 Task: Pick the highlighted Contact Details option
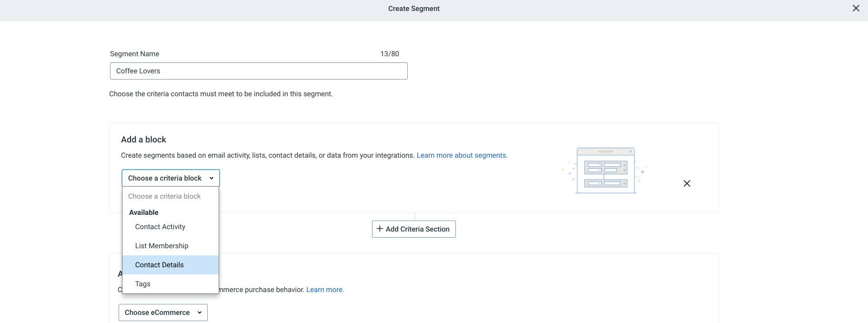tap(159, 265)
